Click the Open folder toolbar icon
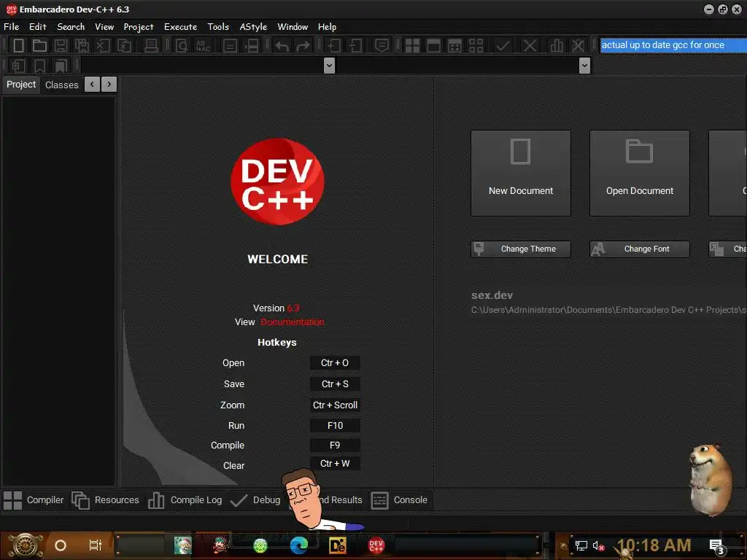This screenshot has width=747, height=560. pos(39,46)
